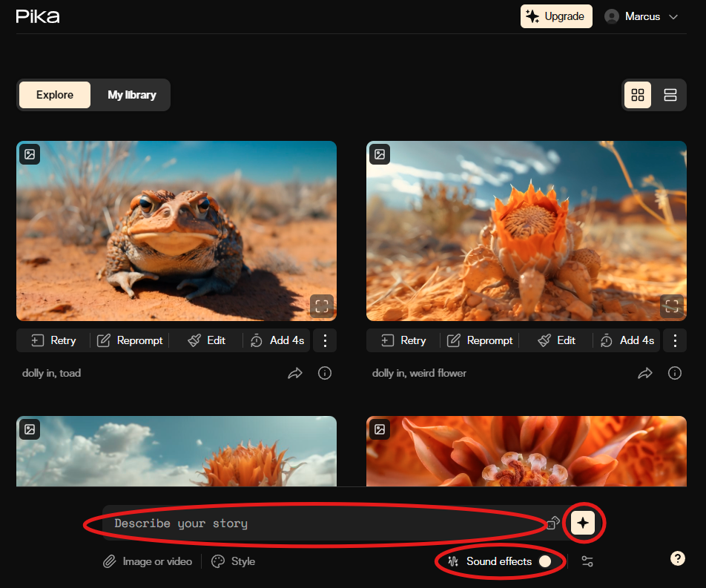Click Add 4s under weird flower video
This screenshot has height=588, width=706.
point(627,341)
